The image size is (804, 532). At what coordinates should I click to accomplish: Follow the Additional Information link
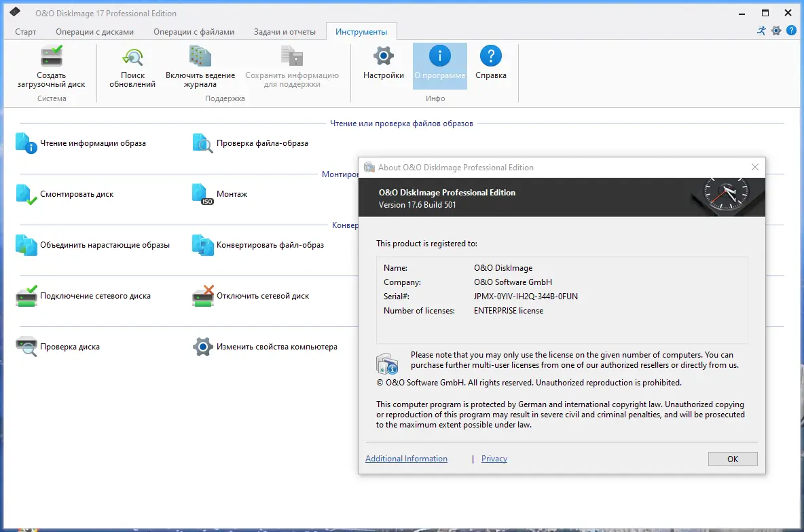point(406,459)
